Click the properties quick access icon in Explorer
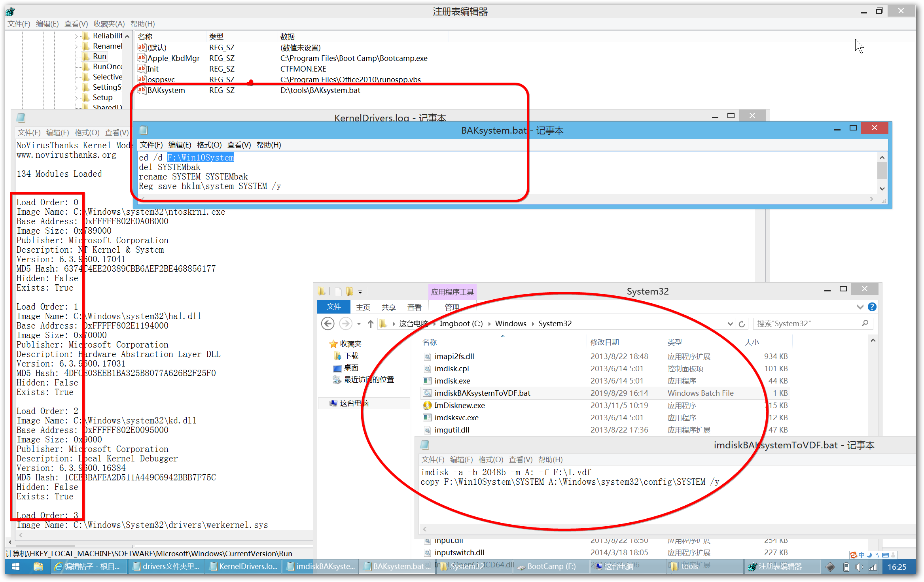 [x=338, y=292]
